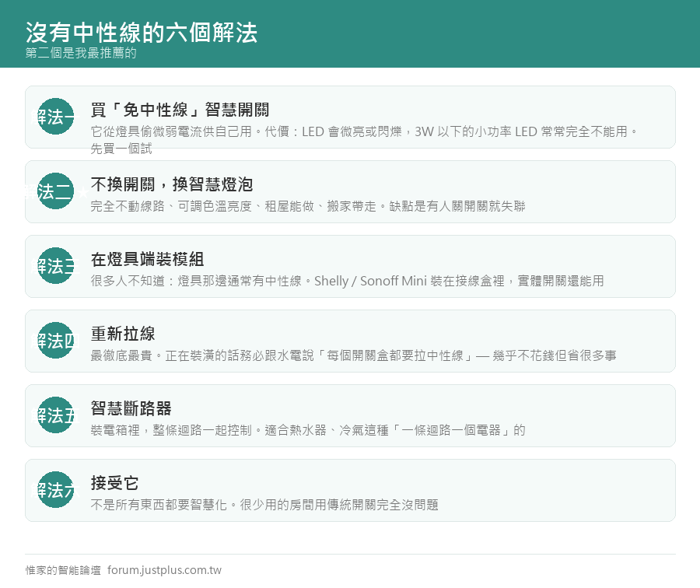Click the 解法五 circular badge

[x=55, y=415]
